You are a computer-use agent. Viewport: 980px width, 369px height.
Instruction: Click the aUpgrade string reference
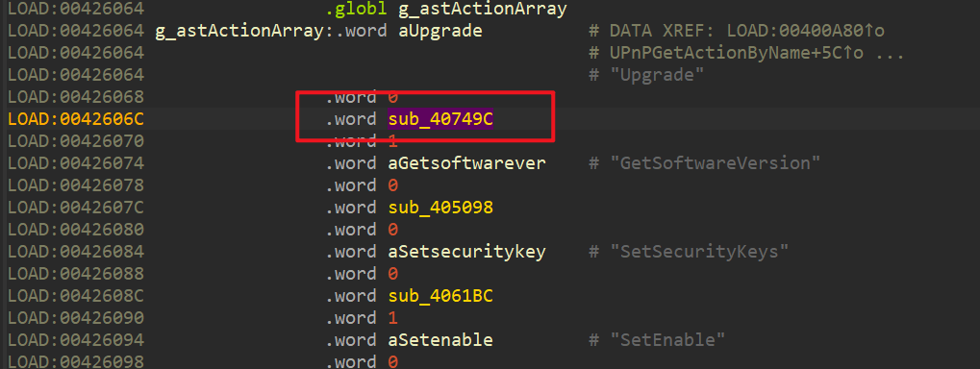point(440,31)
